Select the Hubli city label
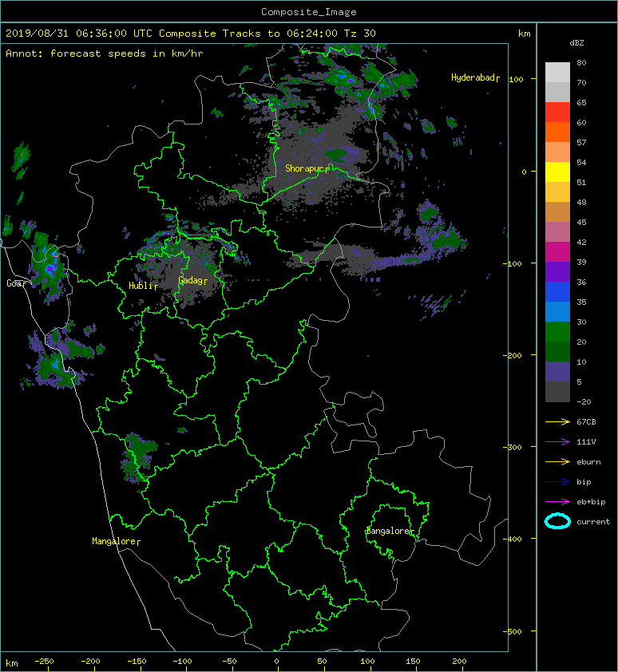618x672 pixels. [x=143, y=286]
